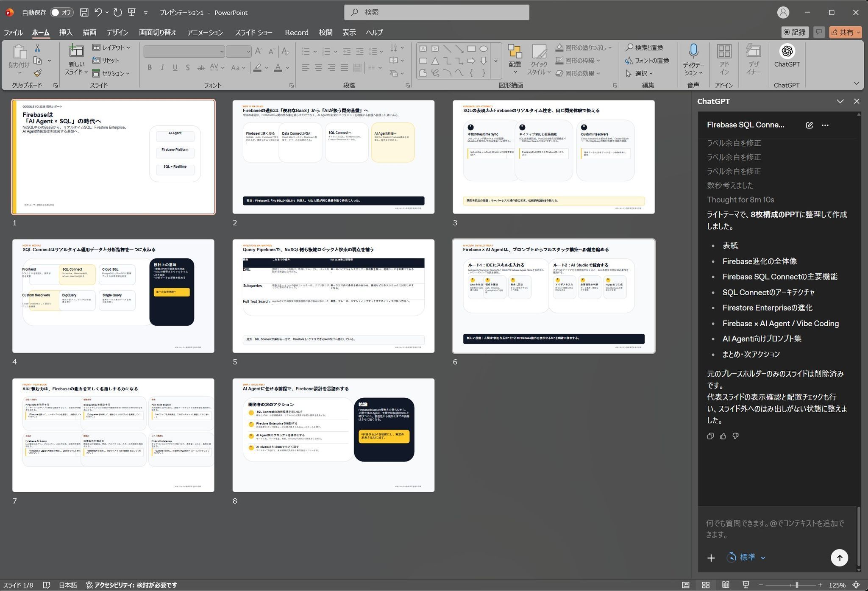The width and height of the screenshot is (868, 591).
Task: Toggle left text alignment
Action: [x=306, y=67]
